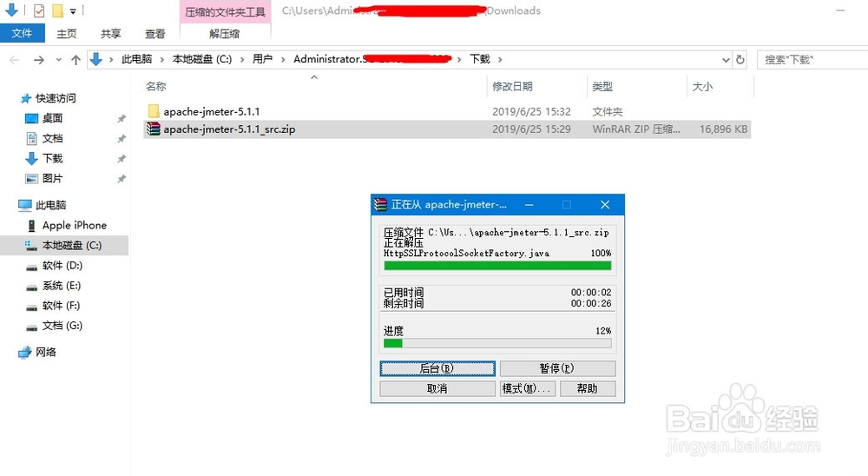The width and height of the screenshot is (868, 476).
Task: Click the pin icon next to 桌面
Action: click(x=122, y=119)
